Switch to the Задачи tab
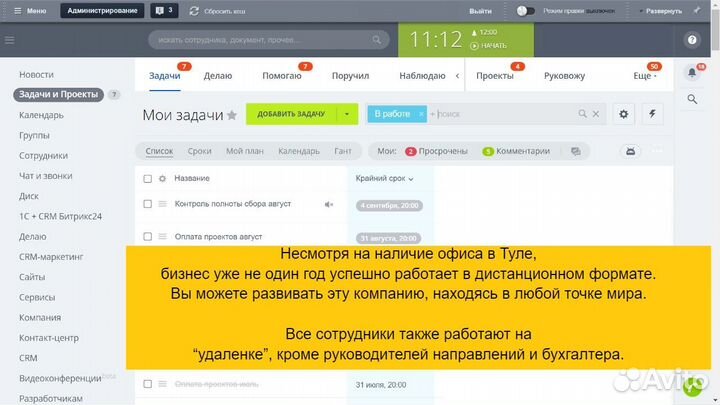720x405 pixels. (164, 75)
